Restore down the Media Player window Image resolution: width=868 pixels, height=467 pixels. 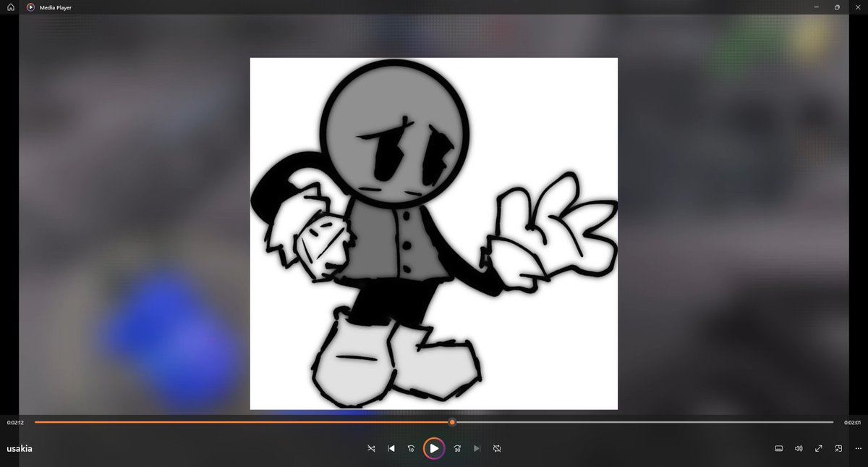(837, 7)
